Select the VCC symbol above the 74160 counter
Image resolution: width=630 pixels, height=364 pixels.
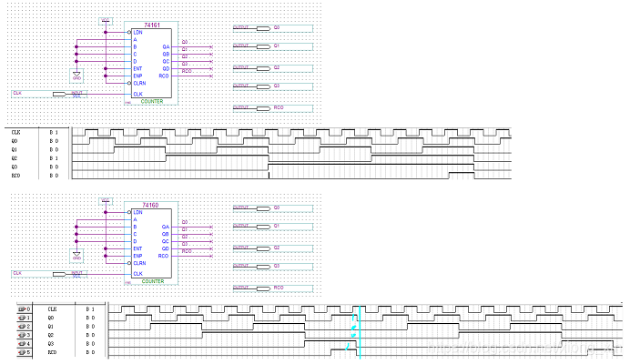pyautogui.click(x=106, y=200)
